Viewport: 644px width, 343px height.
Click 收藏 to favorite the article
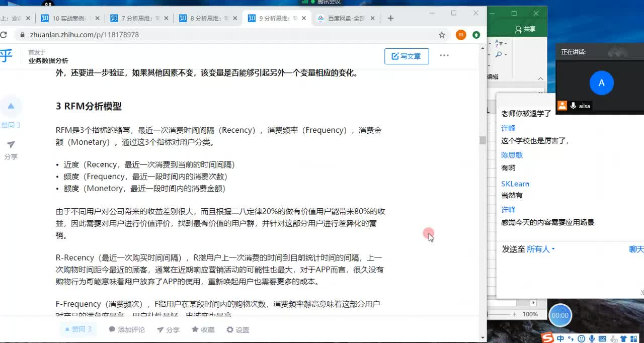tap(203, 330)
